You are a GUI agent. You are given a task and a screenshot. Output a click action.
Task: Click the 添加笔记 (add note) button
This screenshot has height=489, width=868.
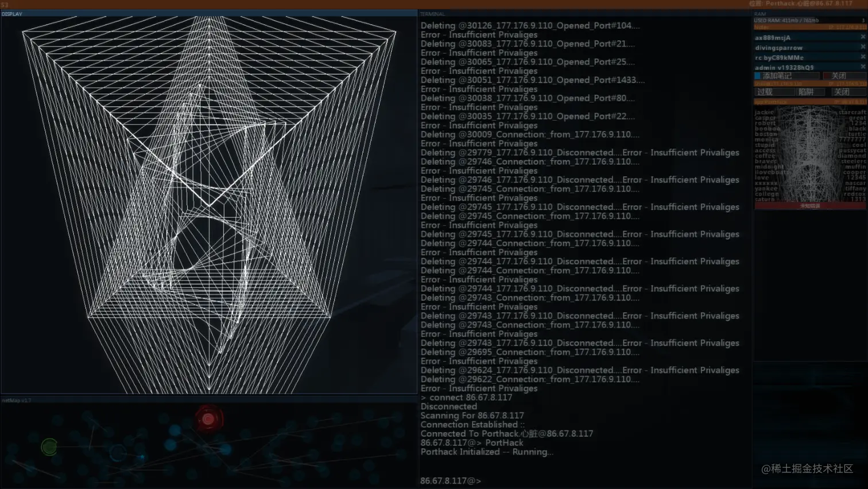(786, 76)
